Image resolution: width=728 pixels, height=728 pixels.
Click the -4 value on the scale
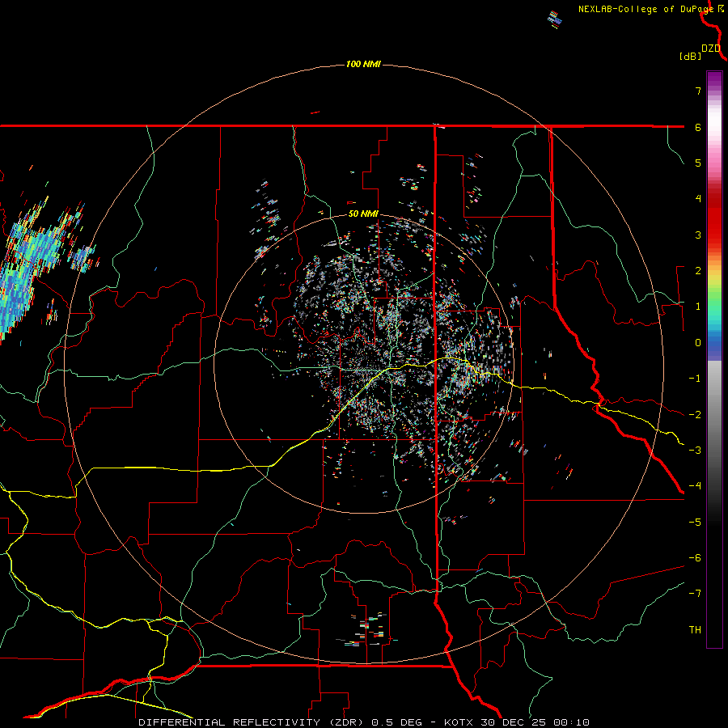(x=695, y=486)
